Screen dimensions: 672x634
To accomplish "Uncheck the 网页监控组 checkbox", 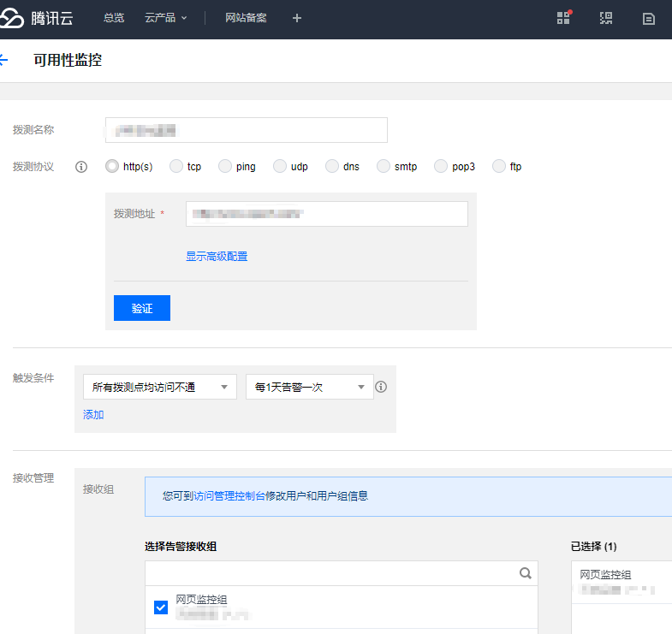I will coord(160,607).
